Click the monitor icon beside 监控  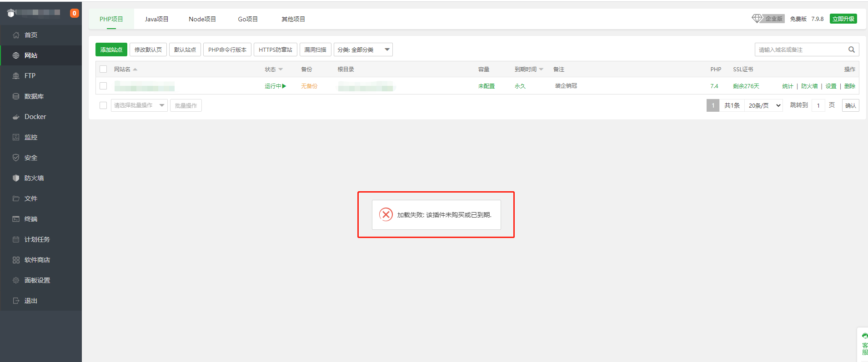coord(16,137)
